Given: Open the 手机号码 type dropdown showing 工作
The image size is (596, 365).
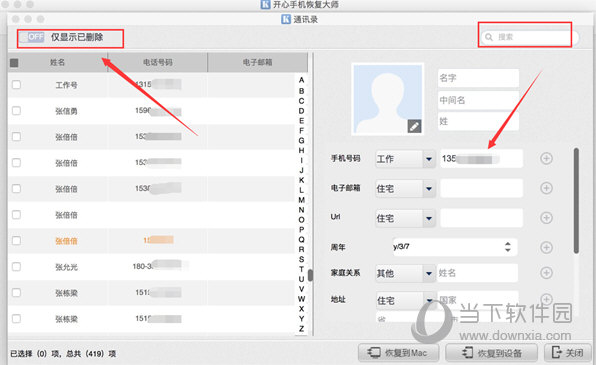Looking at the screenshot, I should tap(405, 159).
